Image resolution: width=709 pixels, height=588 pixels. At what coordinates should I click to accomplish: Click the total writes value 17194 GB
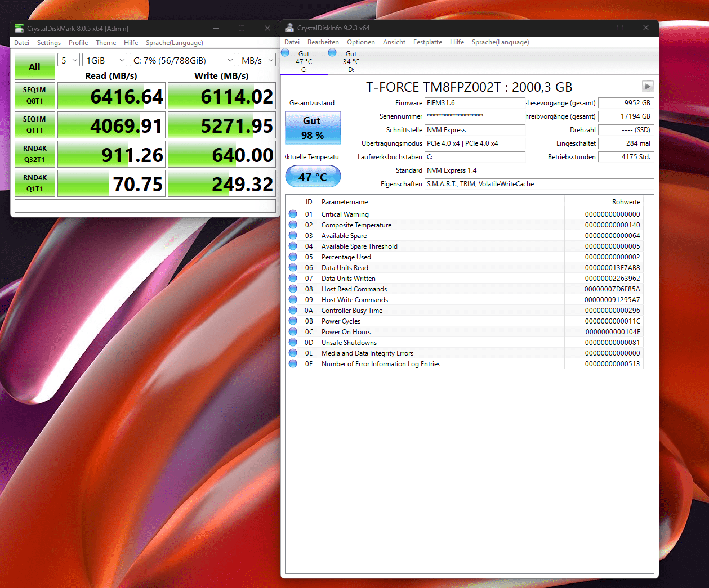pyautogui.click(x=626, y=116)
